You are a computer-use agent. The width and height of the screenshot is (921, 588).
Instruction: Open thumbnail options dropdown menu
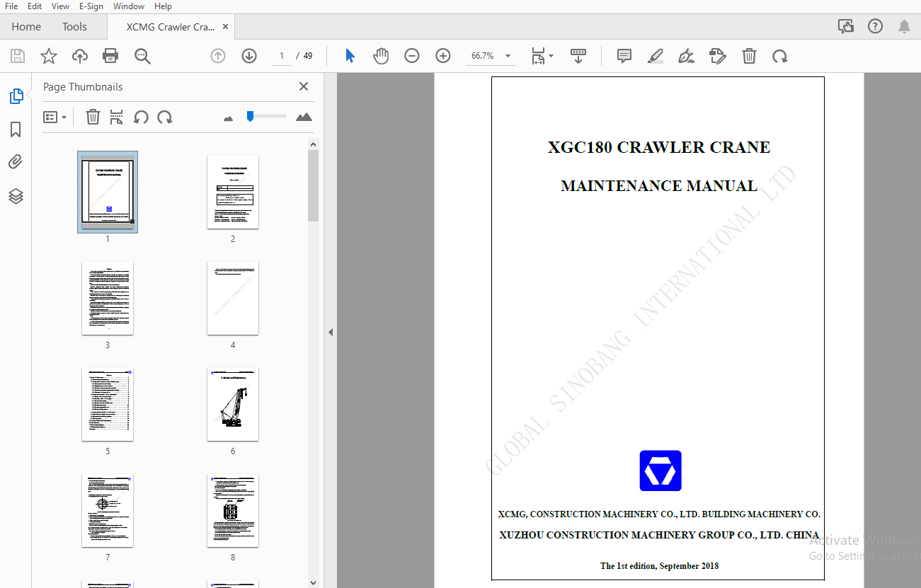click(55, 117)
